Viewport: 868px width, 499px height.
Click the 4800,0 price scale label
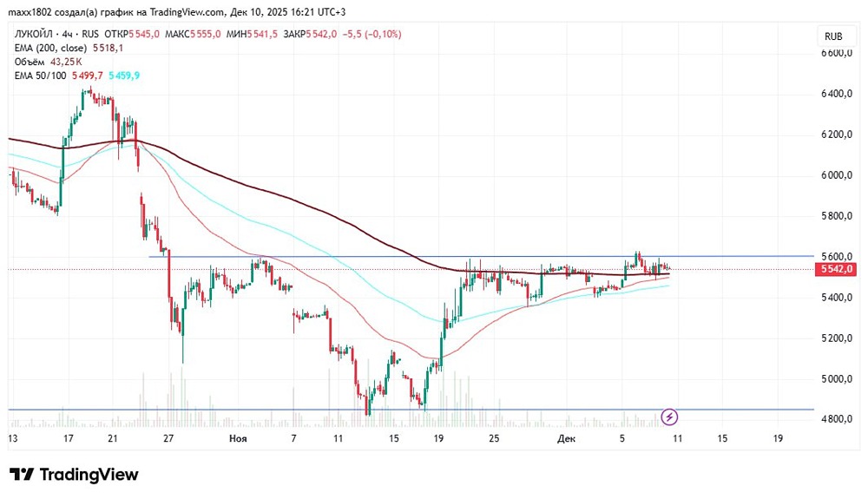pos(838,420)
